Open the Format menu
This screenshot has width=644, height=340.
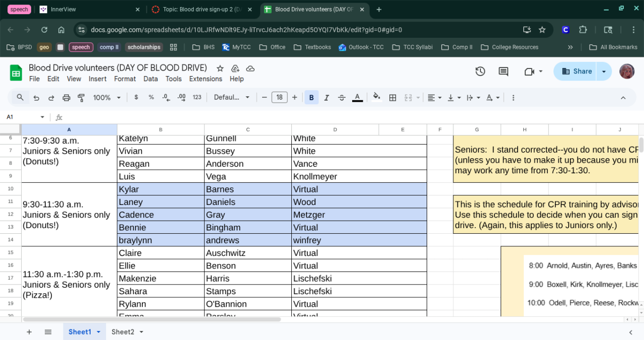point(125,79)
